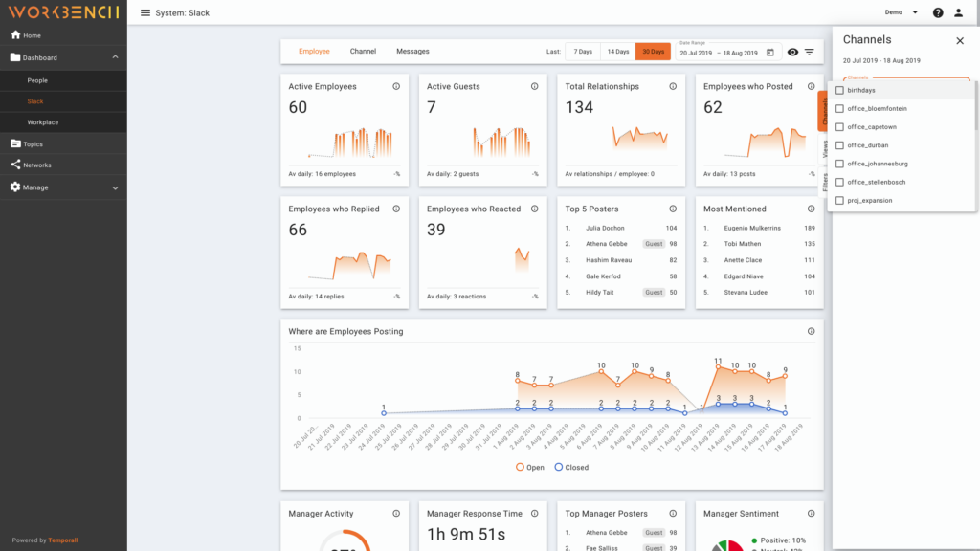Viewport: 980px width, 551px height.
Task: Show info for Active Employees card
Action: point(396,86)
